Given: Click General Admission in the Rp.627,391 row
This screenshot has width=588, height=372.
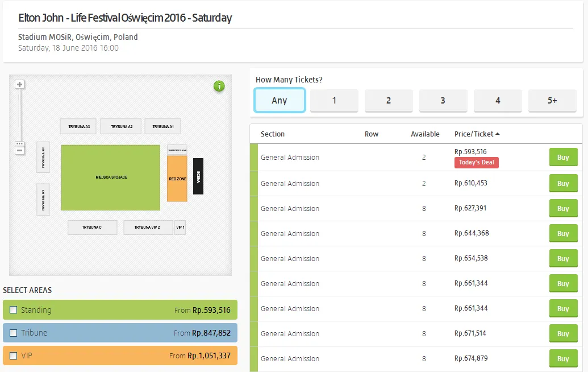Looking at the screenshot, I should pos(290,209).
